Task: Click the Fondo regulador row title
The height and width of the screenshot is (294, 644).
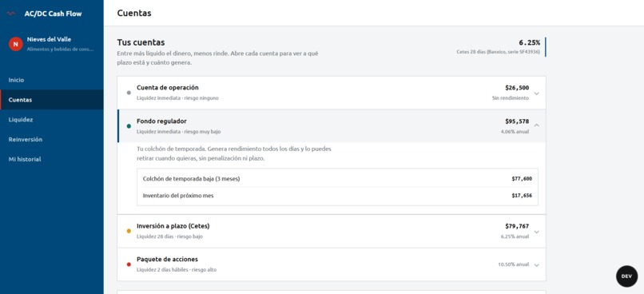Action: click(161, 121)
